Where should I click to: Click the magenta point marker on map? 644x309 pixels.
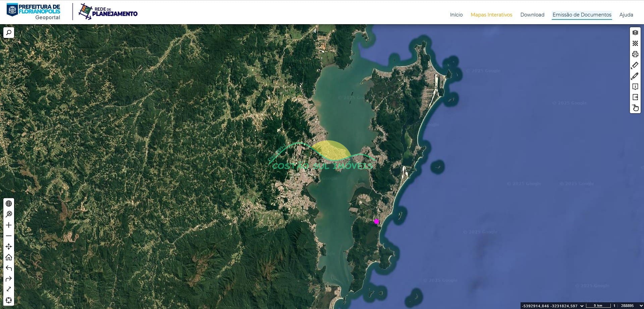376,221
